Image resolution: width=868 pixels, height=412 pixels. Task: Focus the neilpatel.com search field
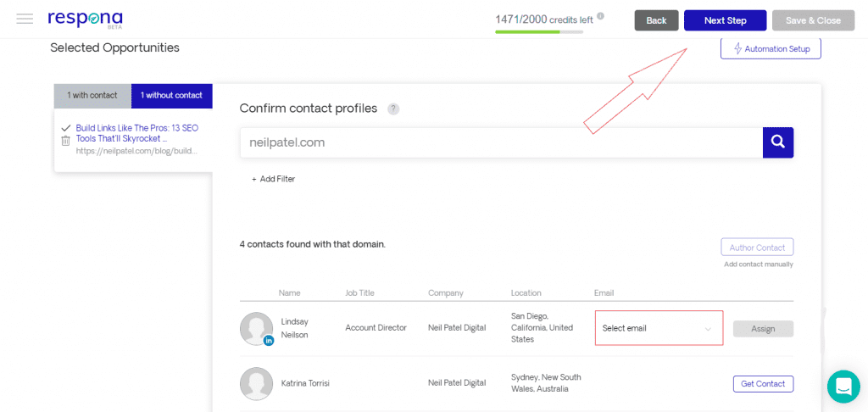[501, 143]
